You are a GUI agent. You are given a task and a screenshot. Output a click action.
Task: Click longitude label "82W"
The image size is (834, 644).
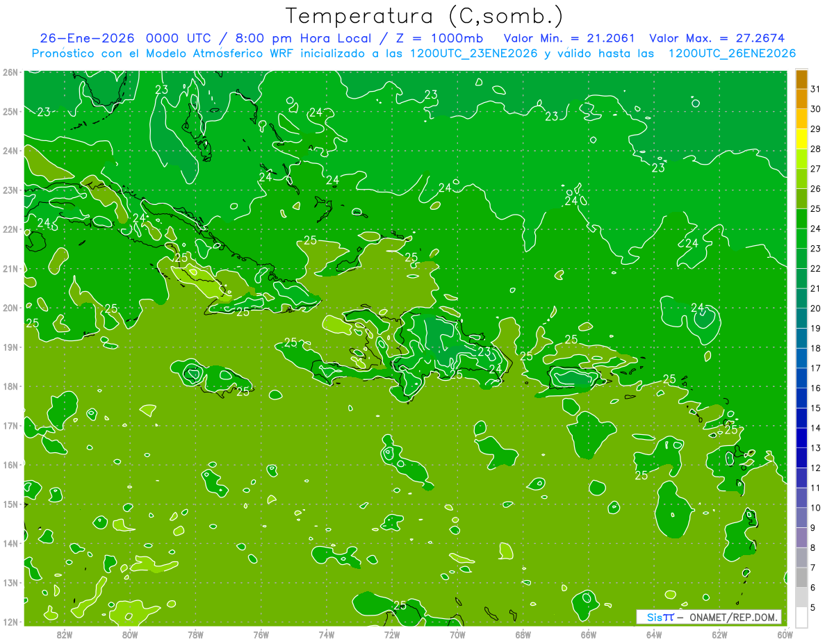pos(64,634)
